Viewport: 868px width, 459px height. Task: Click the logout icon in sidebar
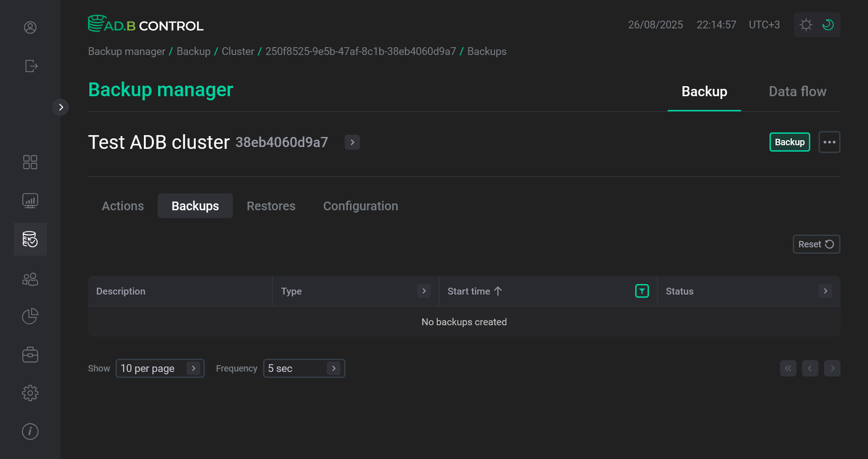click(31, 66)
